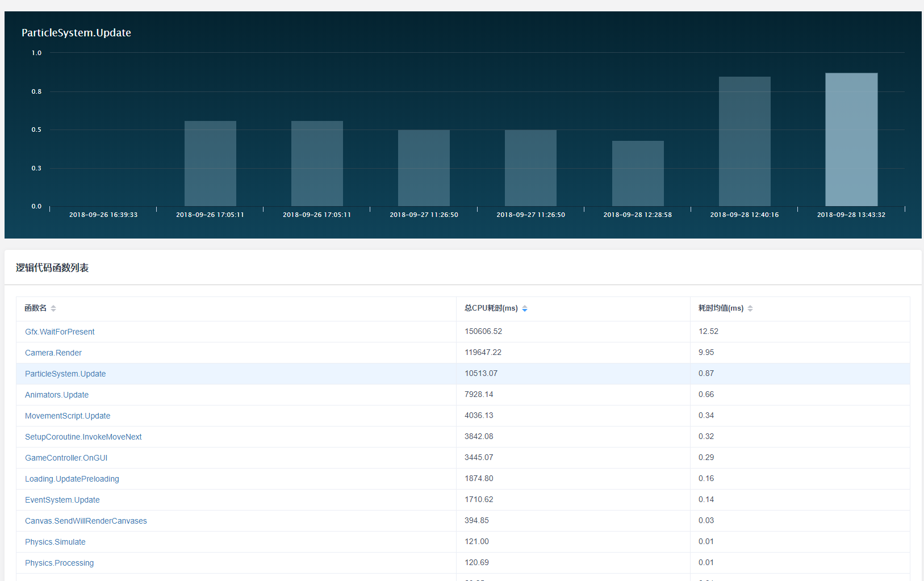Click the first 2018-09-27 11:26:50 bar

tap(424, 168)
